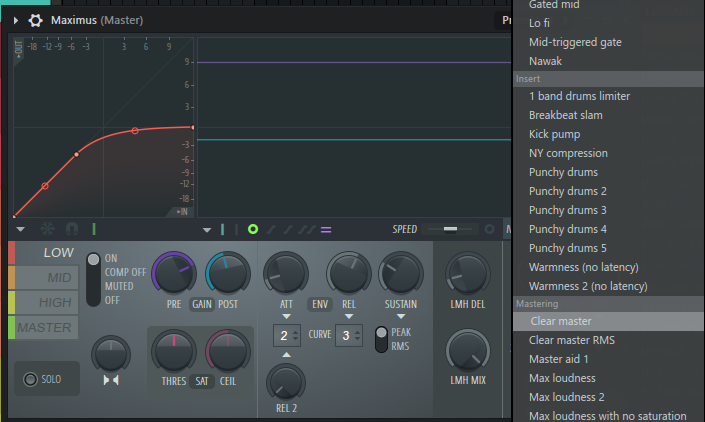The height and width of the screenshot is (422, 705).
Task: Choose the Clear master RMS preset
Action: 608,340
